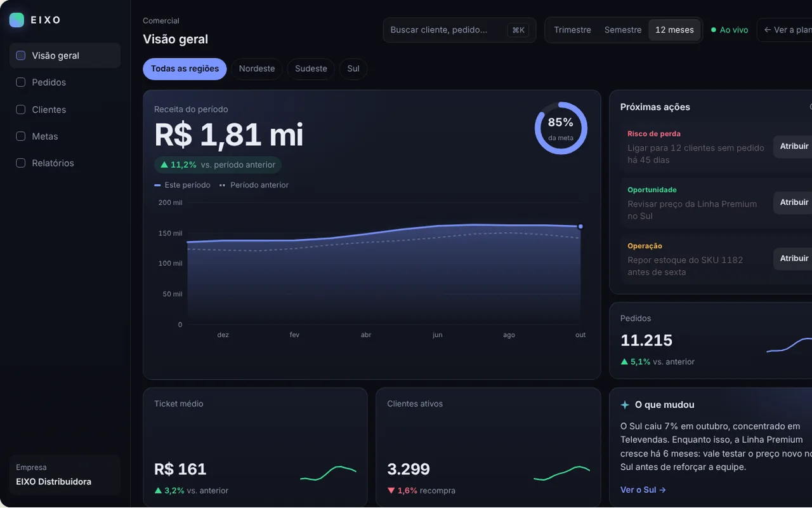812x508 pixels.
Task: Switch the period to Trimestre
Action: pyautogui.click(x=572, y=30)
